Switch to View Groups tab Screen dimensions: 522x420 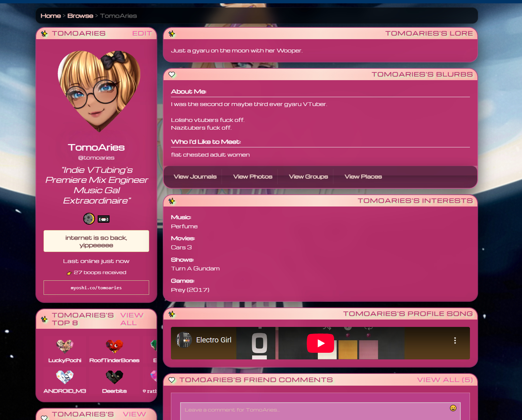[x=308, y=177]
